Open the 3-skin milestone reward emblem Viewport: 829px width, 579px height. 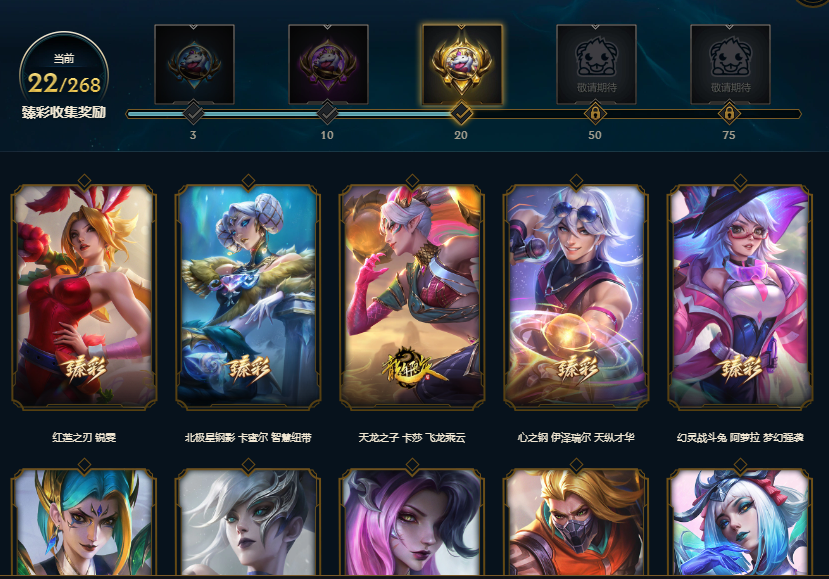point(194,64)
